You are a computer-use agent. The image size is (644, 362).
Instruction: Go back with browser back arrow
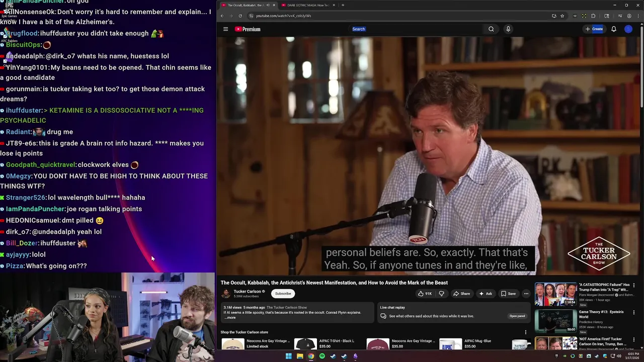[x=222, y=16]
